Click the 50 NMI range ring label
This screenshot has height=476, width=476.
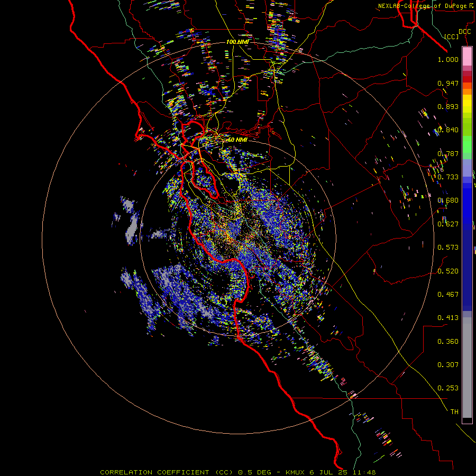[237, 140]
